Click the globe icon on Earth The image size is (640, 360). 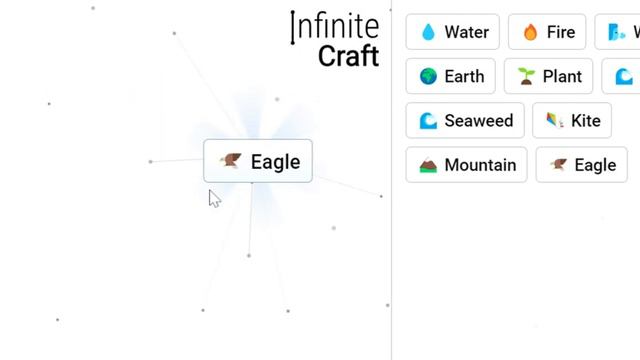click(428, 76)
